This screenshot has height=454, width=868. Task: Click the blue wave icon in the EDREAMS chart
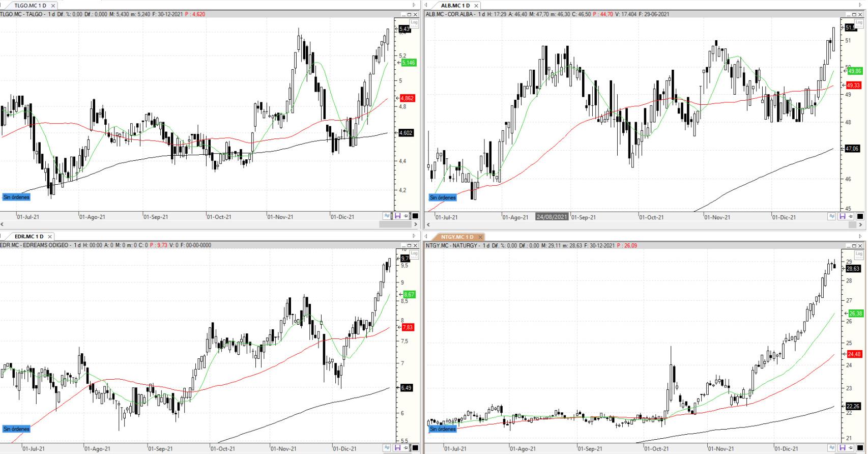tap(388, 448)
